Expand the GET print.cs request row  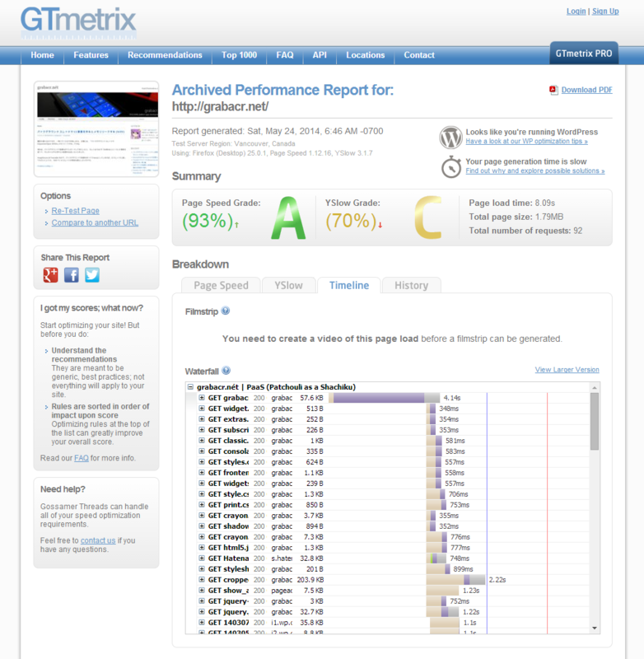point(202,505)
